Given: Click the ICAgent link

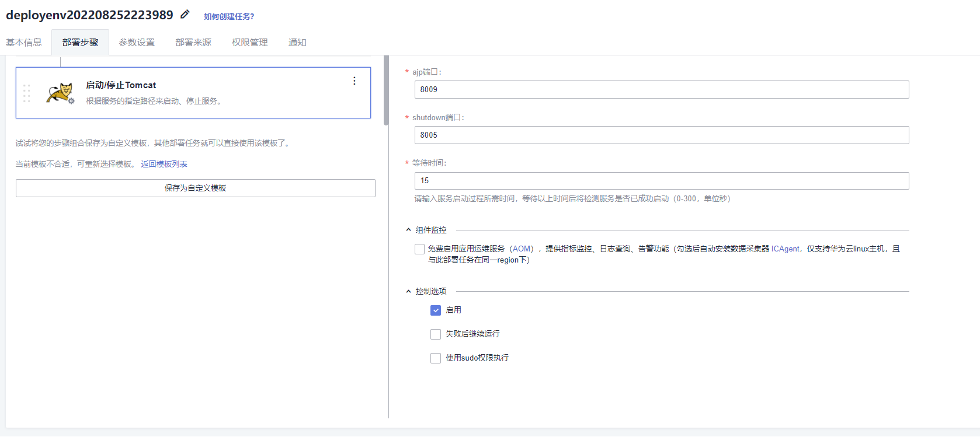Looking at the screenshot, I should pyautogui.click(x=785, y=249).
